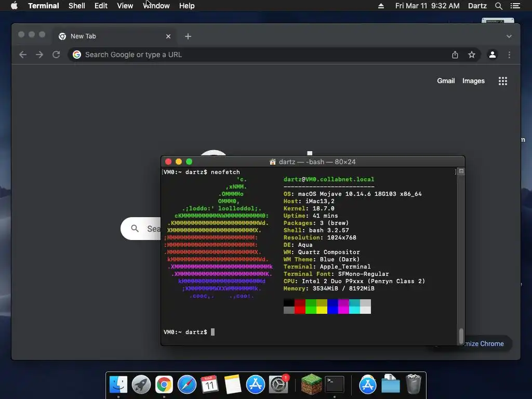Image resolution: width=532 pixels, height=399 pixels.
Task: Open Notes from the Dock
Action: pyautogui.click(x=232, y=384)
